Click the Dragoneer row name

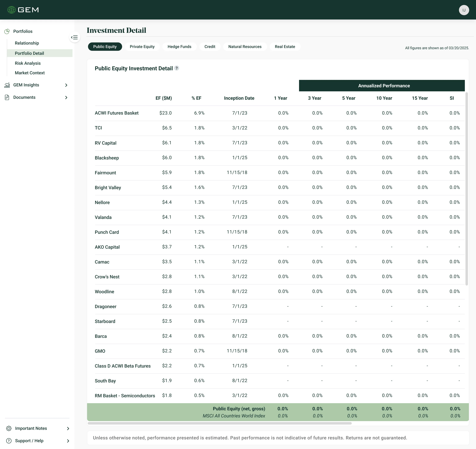pos(106,307)
